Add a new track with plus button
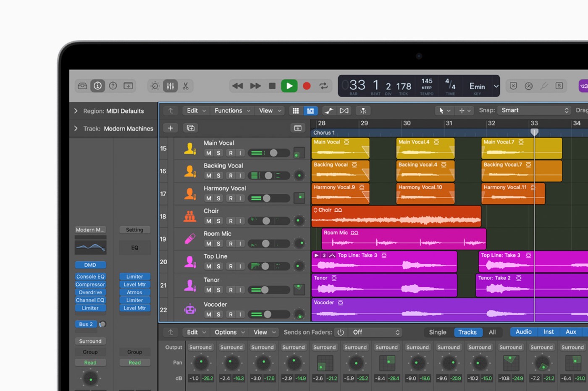Viewport: 588px width, 391px height. (171, 128)
